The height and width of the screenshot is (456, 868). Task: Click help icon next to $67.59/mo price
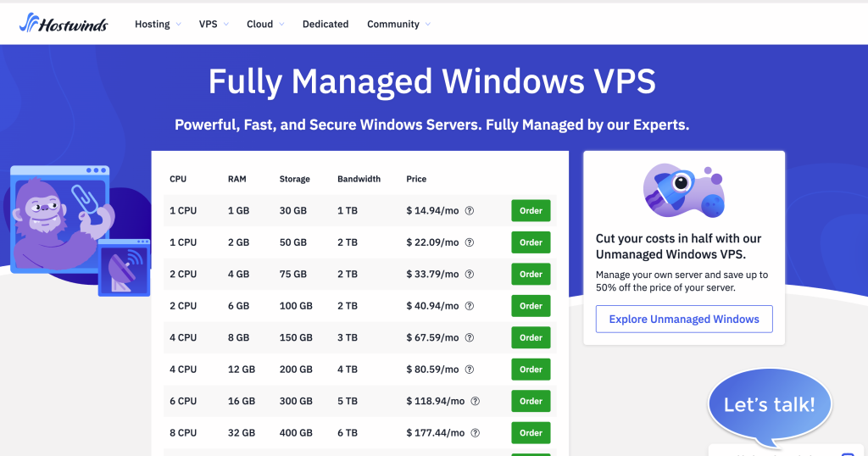[x=469, y=337]
